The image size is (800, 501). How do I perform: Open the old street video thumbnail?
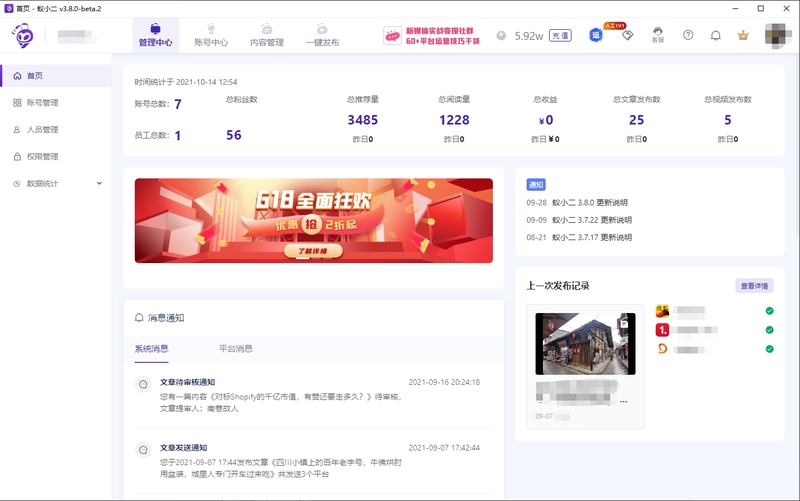pos(585,344)
